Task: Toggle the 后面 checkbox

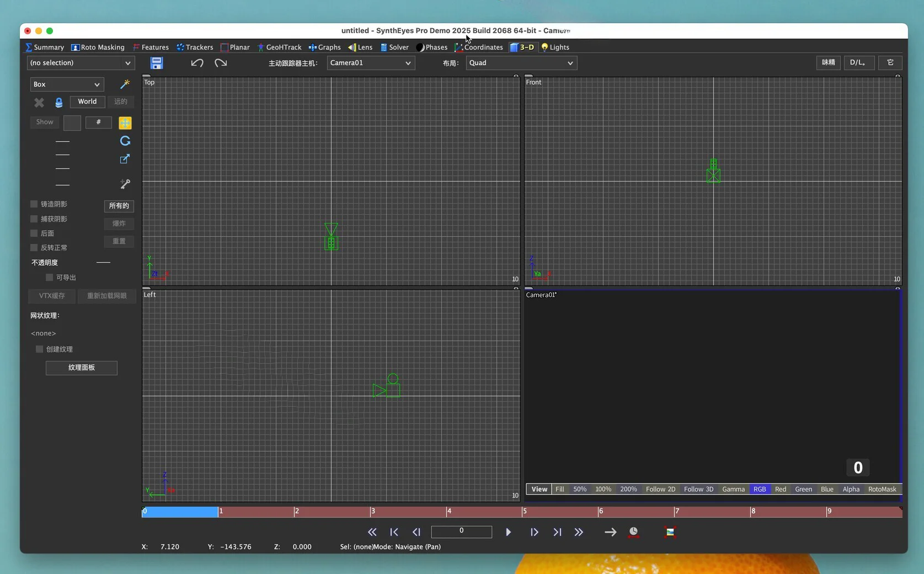Action: coord(34,233)
